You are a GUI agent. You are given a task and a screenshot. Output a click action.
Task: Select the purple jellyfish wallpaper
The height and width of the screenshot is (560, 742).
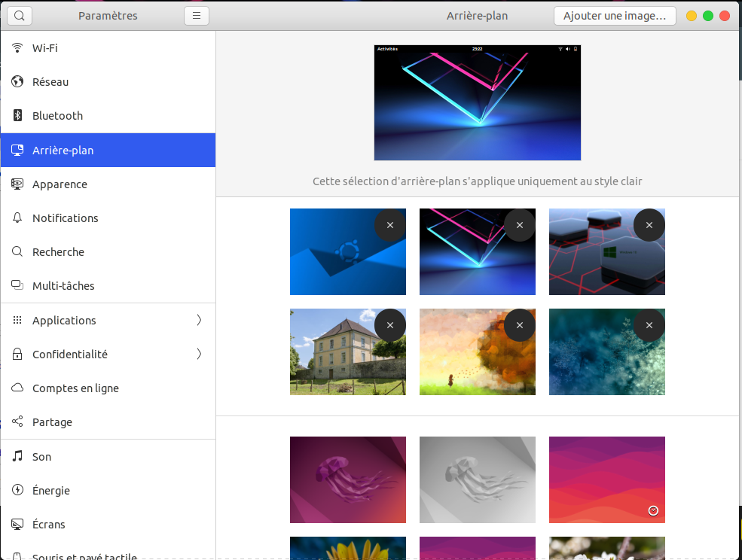[348, 479]
